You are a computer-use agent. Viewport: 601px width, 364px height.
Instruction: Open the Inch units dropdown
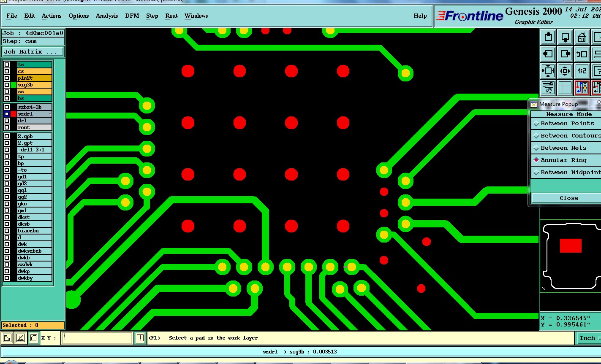[x=588, y=338]
